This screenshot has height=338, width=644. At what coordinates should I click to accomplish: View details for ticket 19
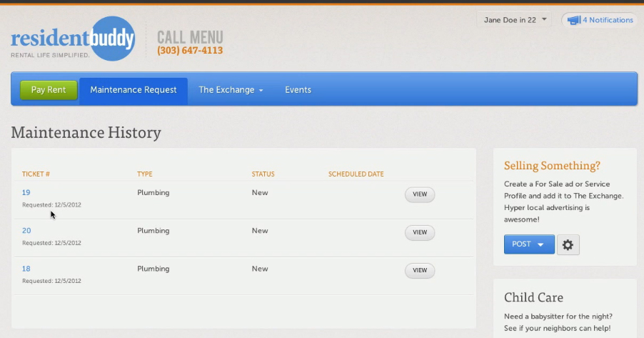tap(420, 194)
